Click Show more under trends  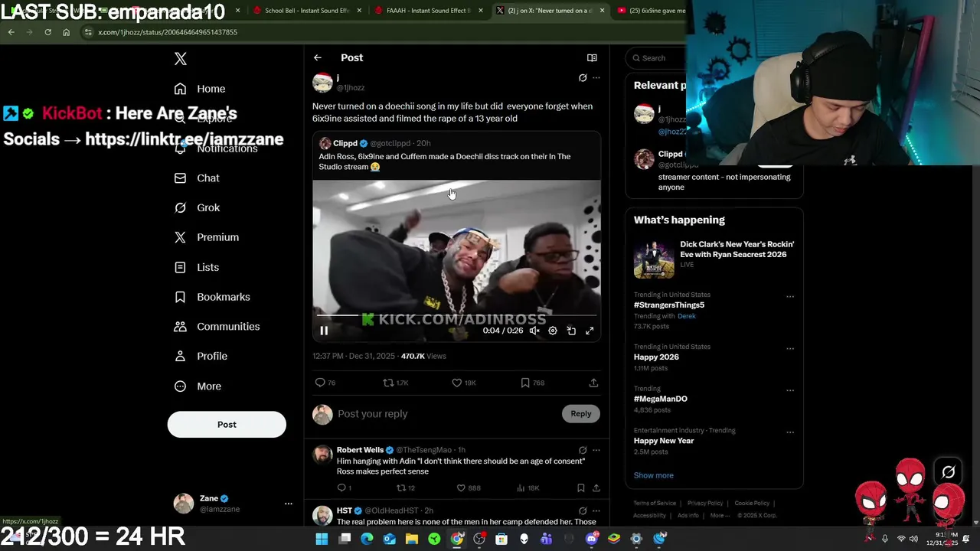click(653, 475)
